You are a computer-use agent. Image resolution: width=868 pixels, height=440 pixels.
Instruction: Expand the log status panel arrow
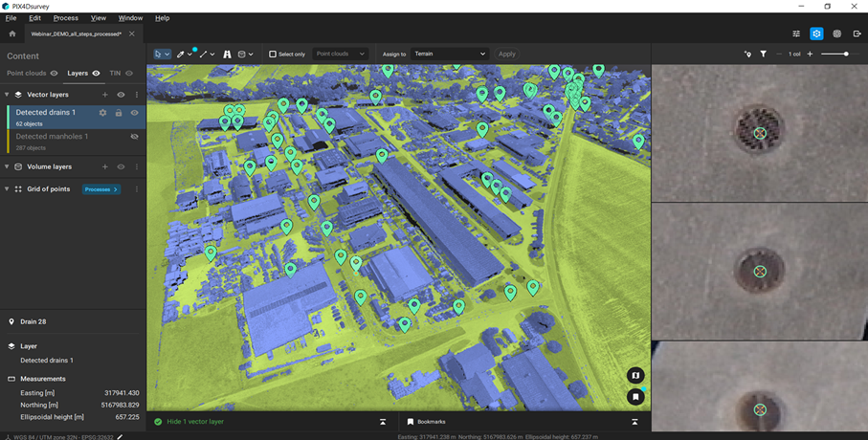383,422
